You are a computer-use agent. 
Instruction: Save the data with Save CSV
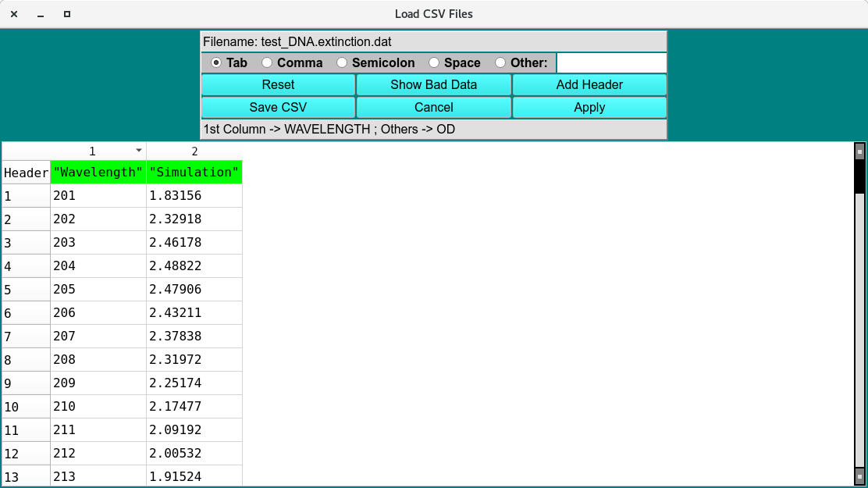click(x=278, y=107)
